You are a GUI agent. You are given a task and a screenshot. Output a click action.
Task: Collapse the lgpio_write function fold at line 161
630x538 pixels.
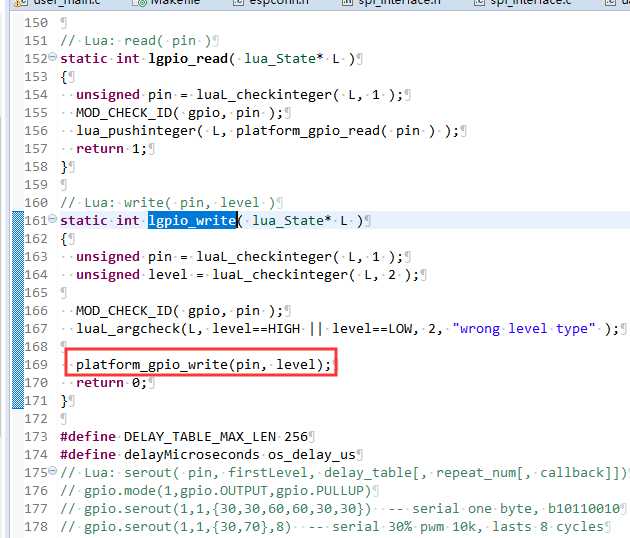click(x=52, y=219)
